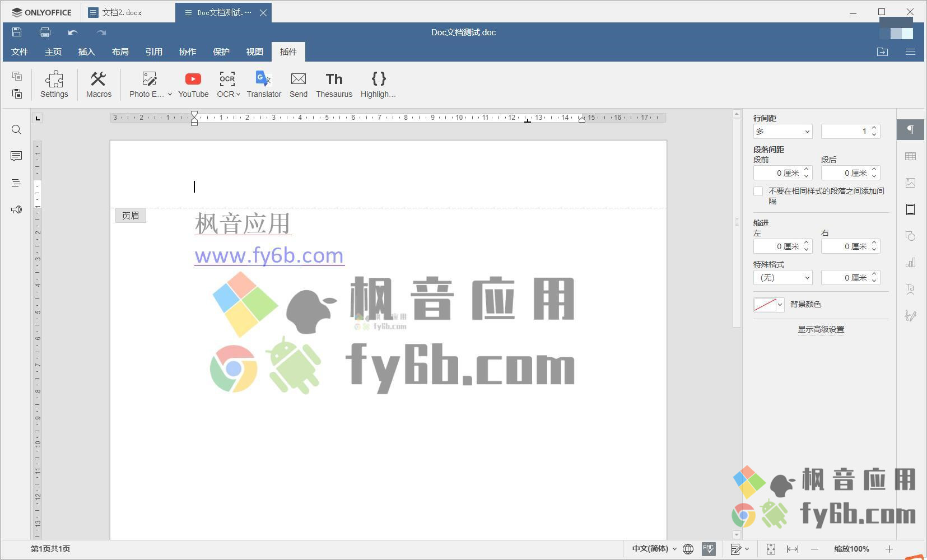Screen dimensions: 927x560
Task: Click the set document language globe icon
Action: click(688, 549)
